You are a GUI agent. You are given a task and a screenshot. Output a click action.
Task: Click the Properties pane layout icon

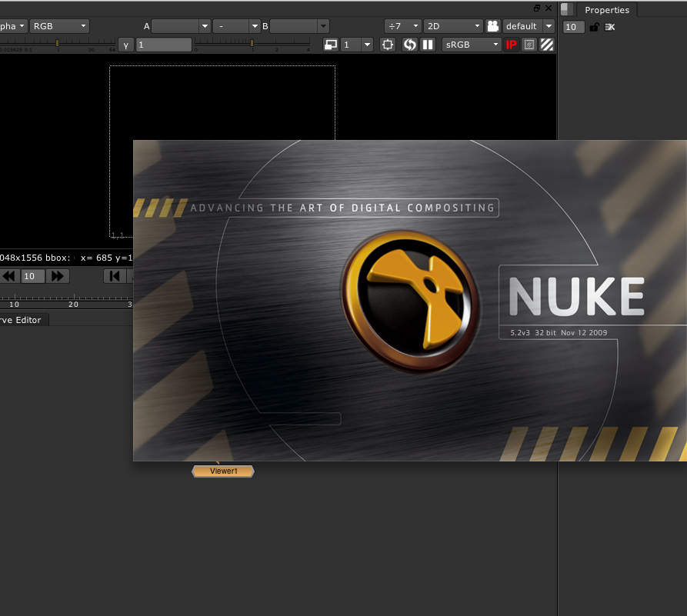pos(566,10)
